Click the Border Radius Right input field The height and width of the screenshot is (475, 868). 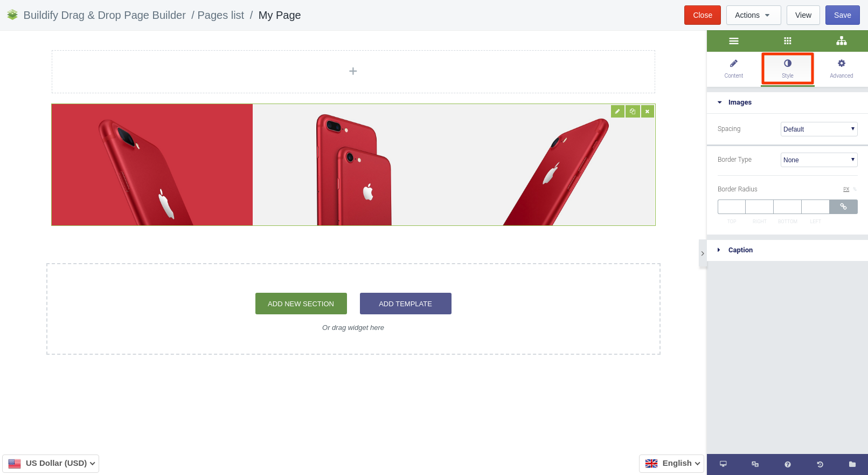tap(760, 207)
